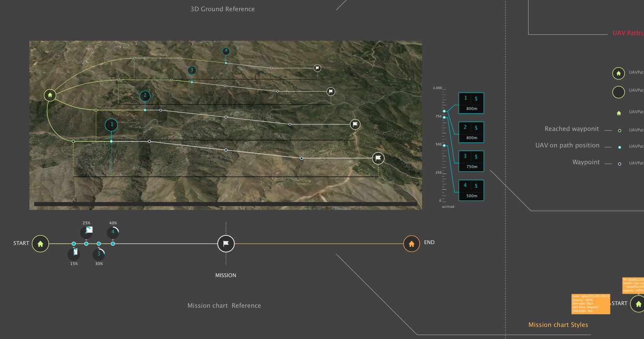Select the 30% progress indicator for UAV 3
Viewport: 644px width, 339px height.
[x=99, y=254]
